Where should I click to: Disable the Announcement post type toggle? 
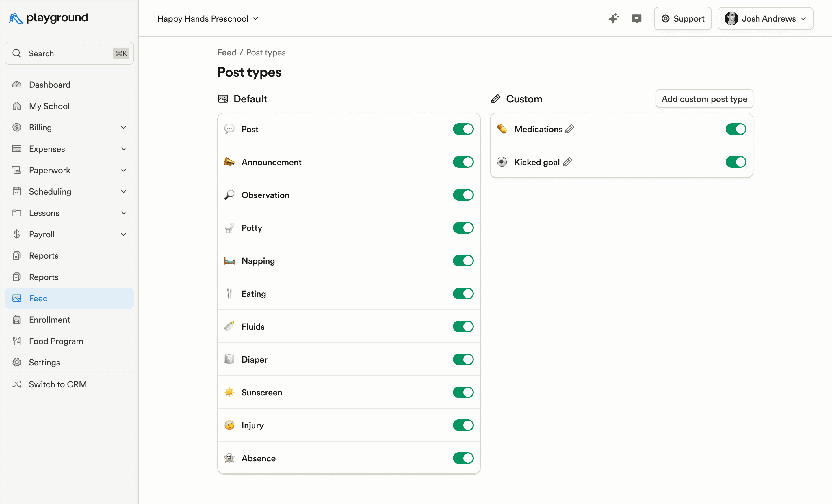coord(463,162)
